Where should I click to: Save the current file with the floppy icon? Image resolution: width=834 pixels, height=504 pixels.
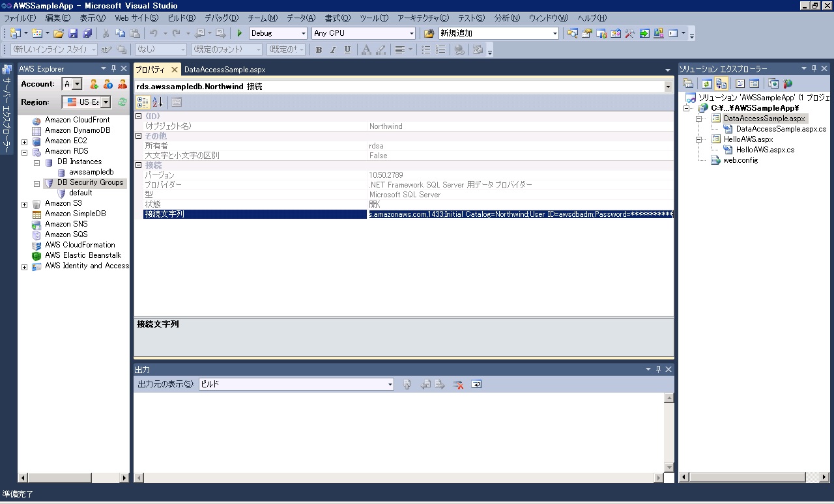pos(73,33)
